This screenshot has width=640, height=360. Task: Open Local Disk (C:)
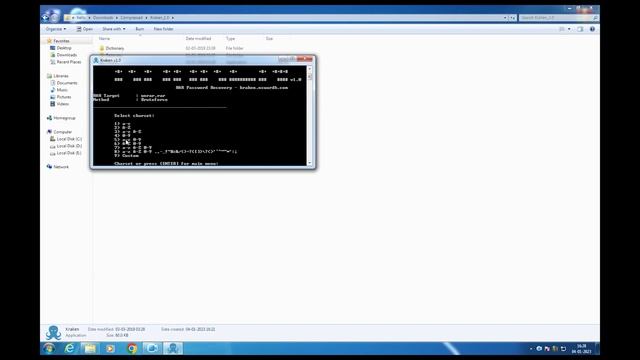click(x=69, y=139)
